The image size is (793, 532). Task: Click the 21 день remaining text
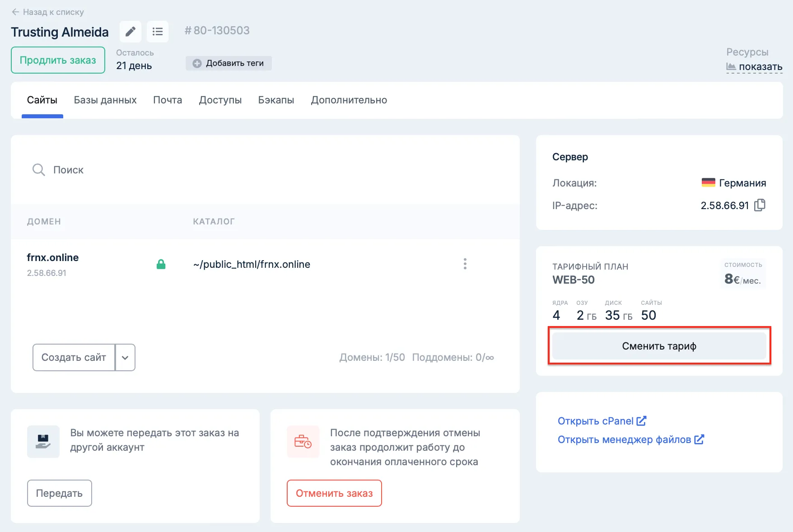[134, 66]
